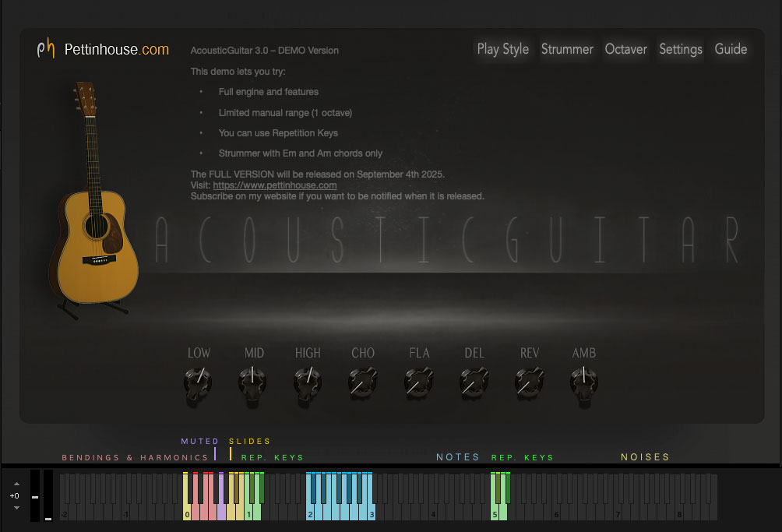Click the CHO chorus knob
The image size is (782, 532).
coord(363,383)
